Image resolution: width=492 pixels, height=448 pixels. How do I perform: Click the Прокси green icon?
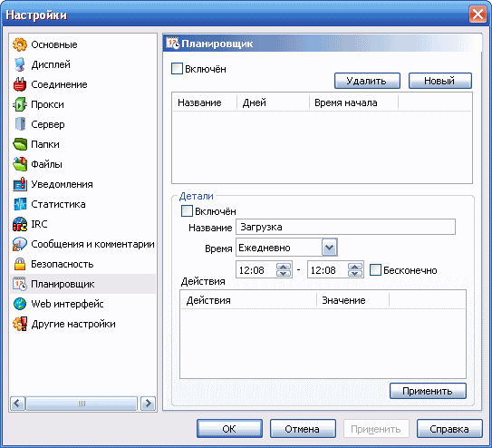(x=20, y=104)
